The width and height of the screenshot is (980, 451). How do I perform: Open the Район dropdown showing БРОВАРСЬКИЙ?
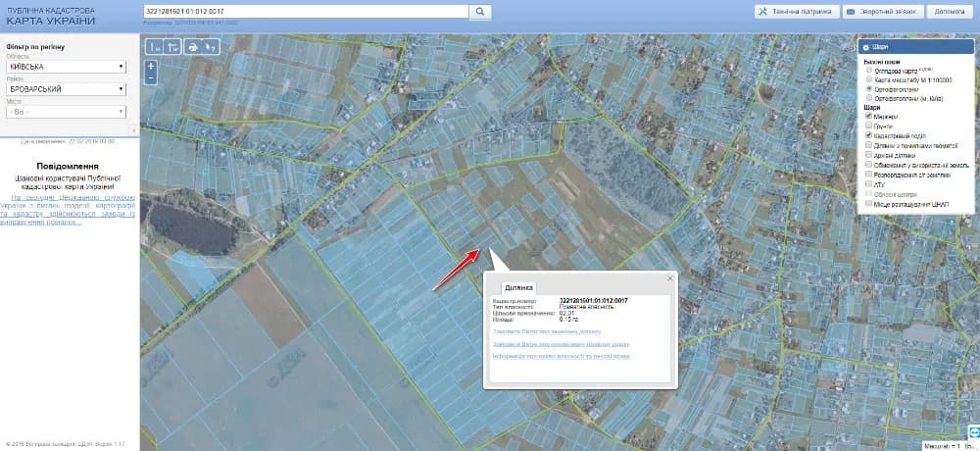[67, 89]
